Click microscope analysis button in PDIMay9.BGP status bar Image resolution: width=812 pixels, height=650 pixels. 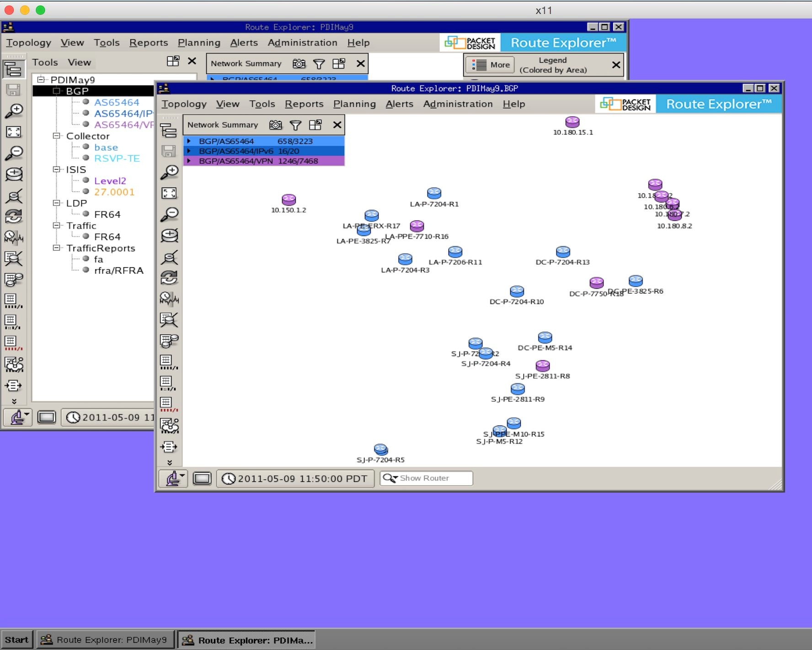[173, 479]
